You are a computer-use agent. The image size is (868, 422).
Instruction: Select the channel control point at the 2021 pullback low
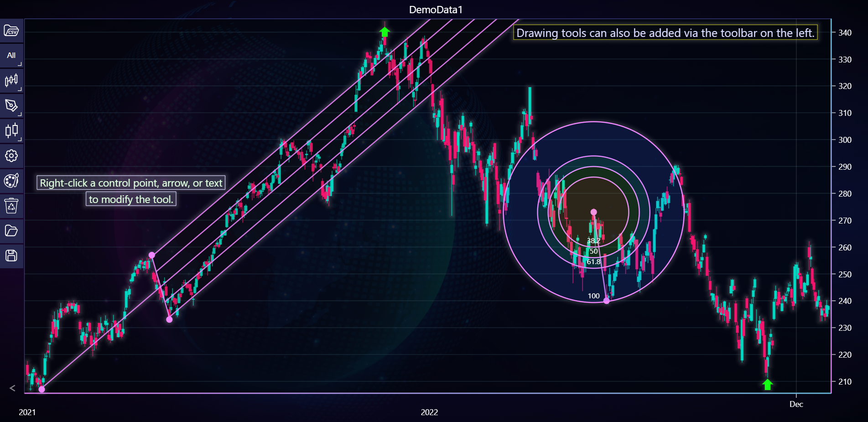point(169,319)
